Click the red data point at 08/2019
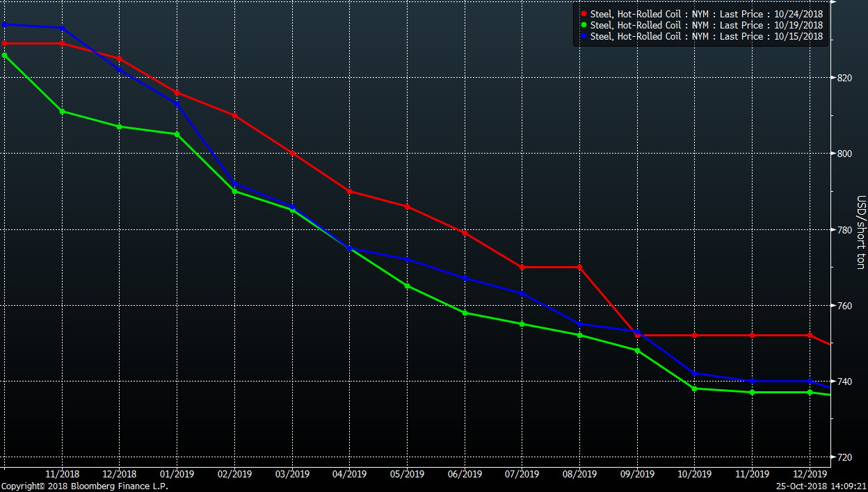The width and height of the screenshot is (868, 492). click(x=579, y=267)
